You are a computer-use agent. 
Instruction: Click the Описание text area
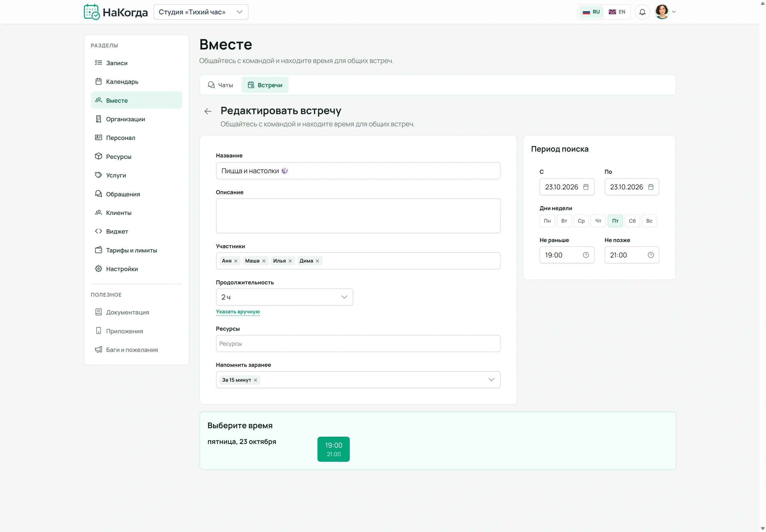(358, 216)
